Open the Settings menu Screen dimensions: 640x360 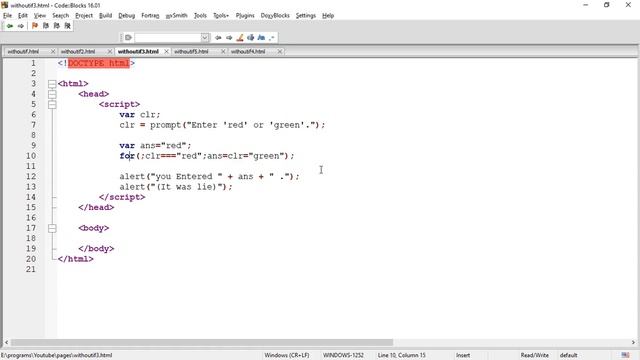point(306,16)
